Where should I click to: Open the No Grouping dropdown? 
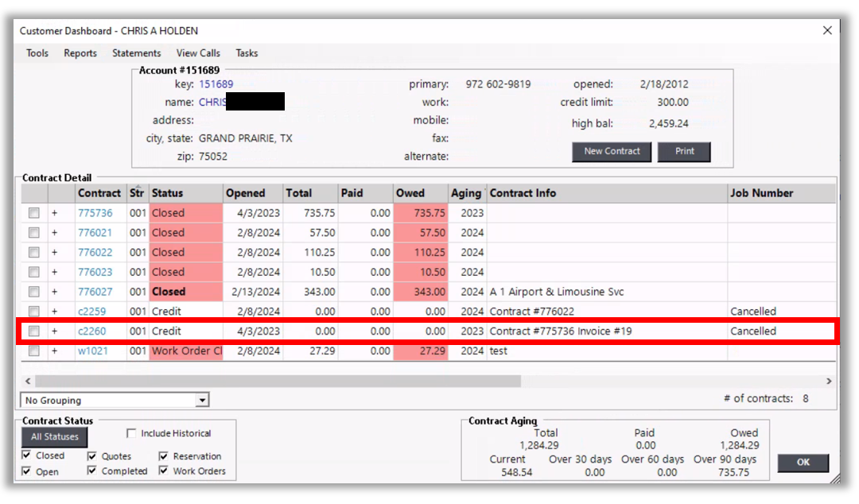202,401
